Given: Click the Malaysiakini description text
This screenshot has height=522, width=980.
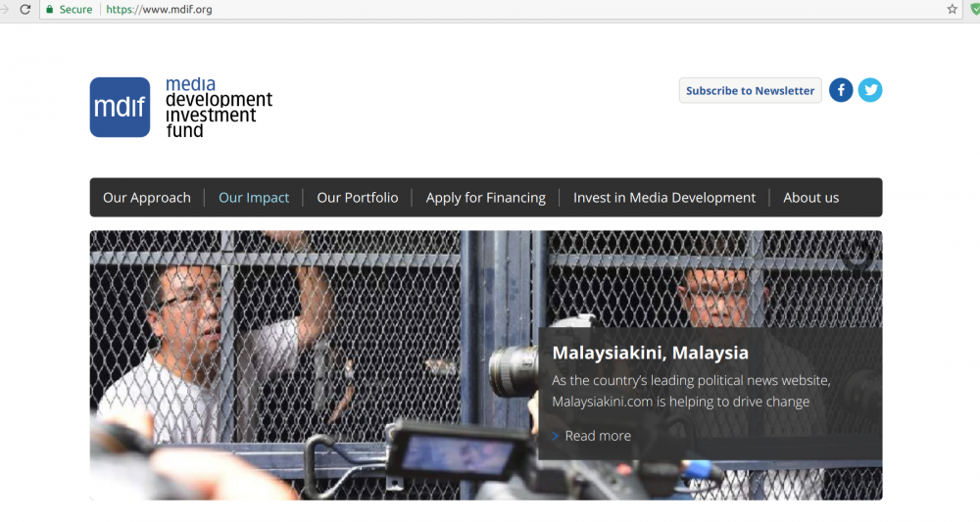Looking at the screenshot, I should point(691,391).
